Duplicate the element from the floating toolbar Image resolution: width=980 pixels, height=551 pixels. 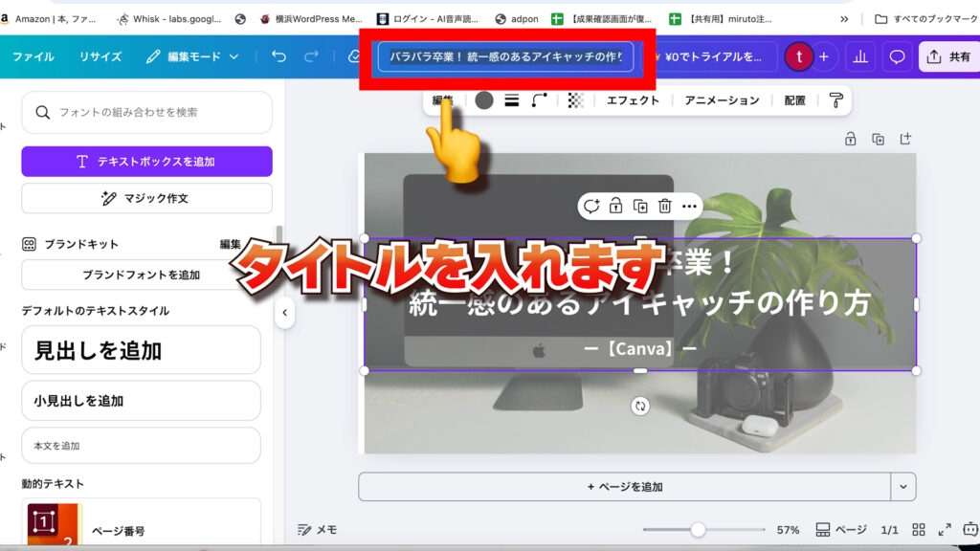tap(640, 206)
